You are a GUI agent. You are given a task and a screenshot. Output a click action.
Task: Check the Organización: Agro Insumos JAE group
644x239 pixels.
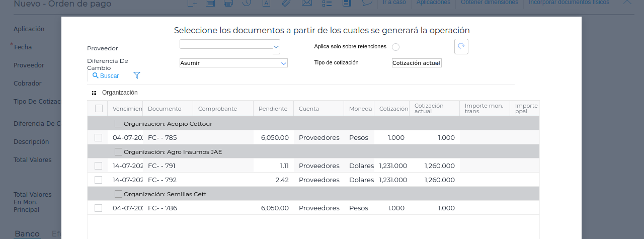pos(118,151)
